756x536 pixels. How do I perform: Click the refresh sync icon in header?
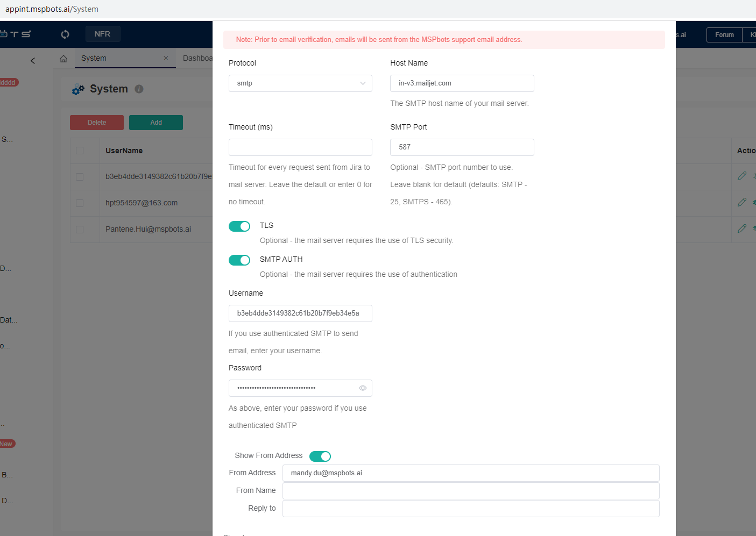point(65,34)
